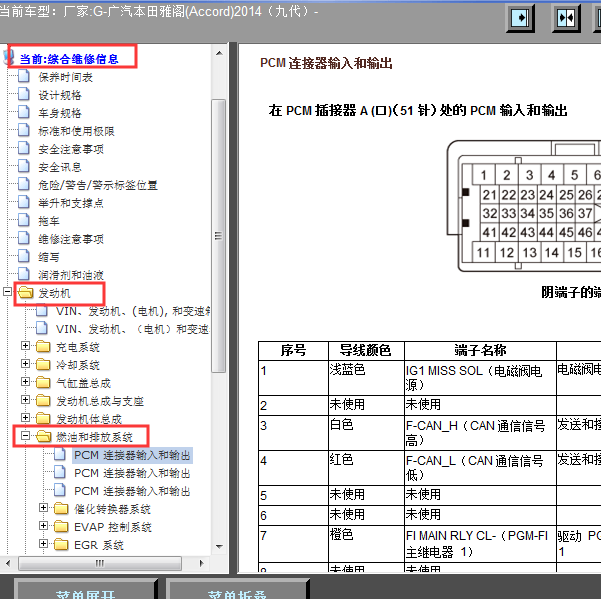
Task: Click the inward-arrows split panel toolbar button
Action: pyautogui.click(x=566, y=18)
